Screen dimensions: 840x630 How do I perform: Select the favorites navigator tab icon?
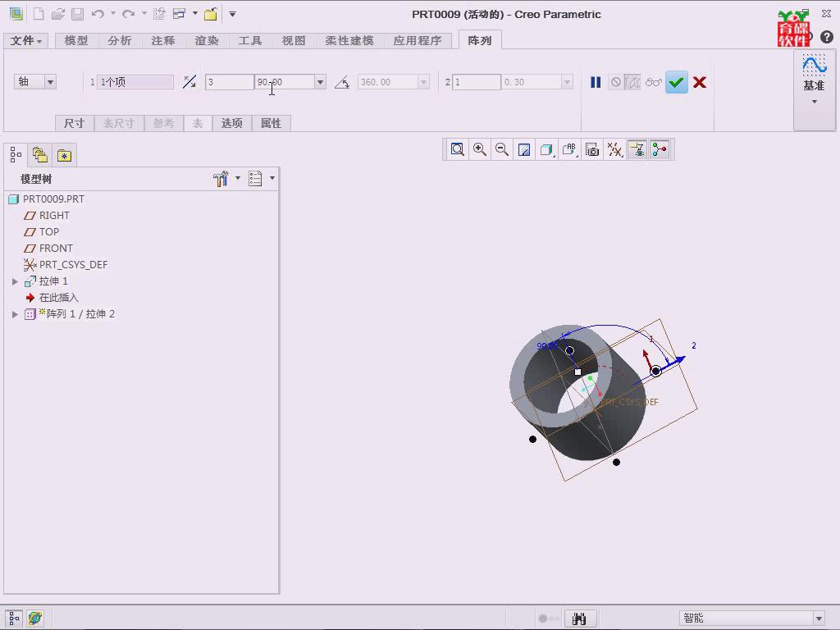[64, 155]
